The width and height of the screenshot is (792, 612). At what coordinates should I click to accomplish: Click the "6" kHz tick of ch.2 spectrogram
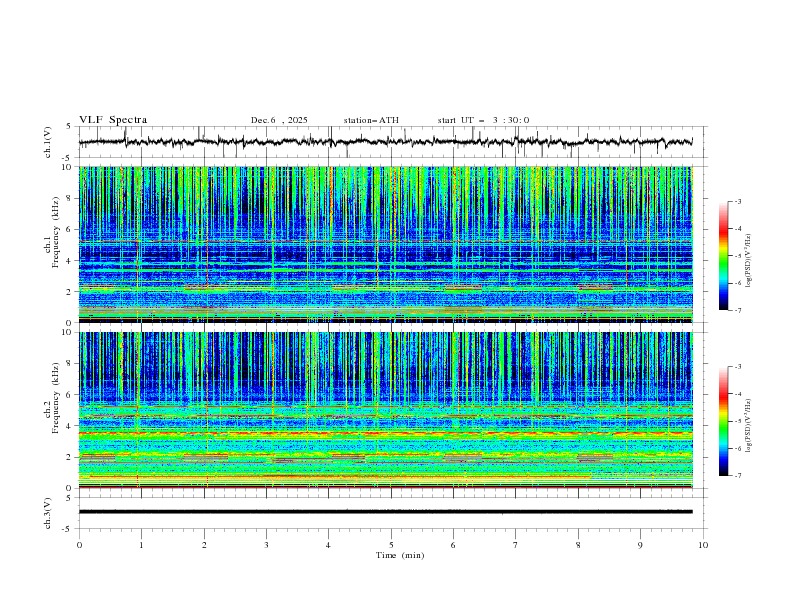point(71,395)
